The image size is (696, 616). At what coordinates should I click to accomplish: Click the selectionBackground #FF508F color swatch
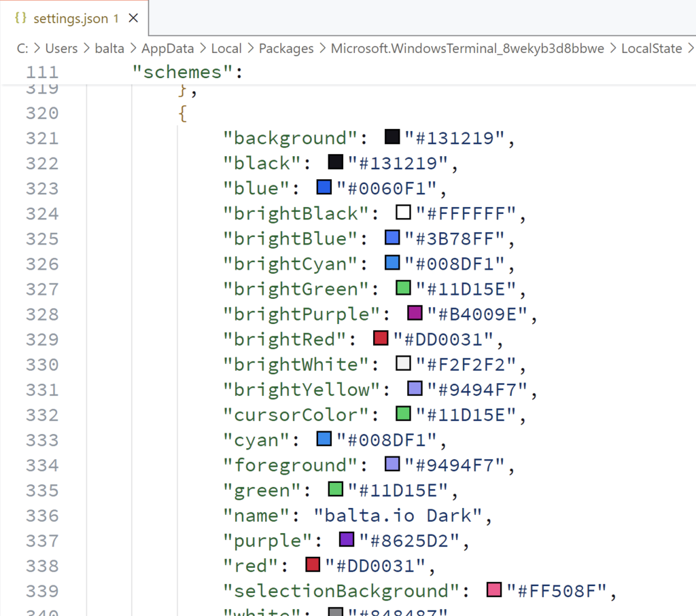click(x=494, y=590)
